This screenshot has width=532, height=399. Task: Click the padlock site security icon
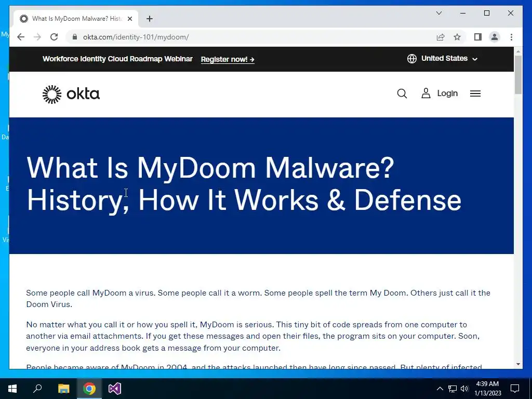click(75, 37)
